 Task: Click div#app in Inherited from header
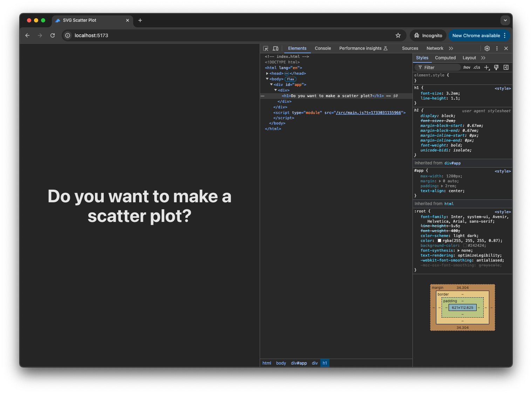452,163
